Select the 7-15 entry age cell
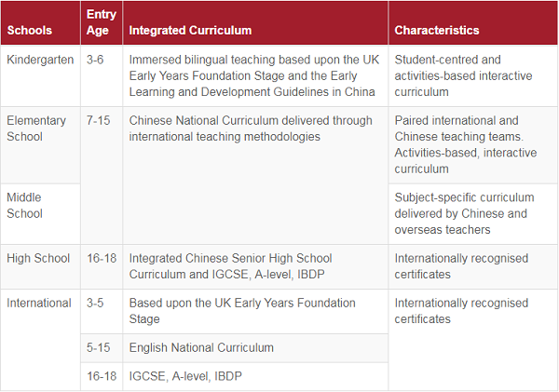 click(99, 121)
